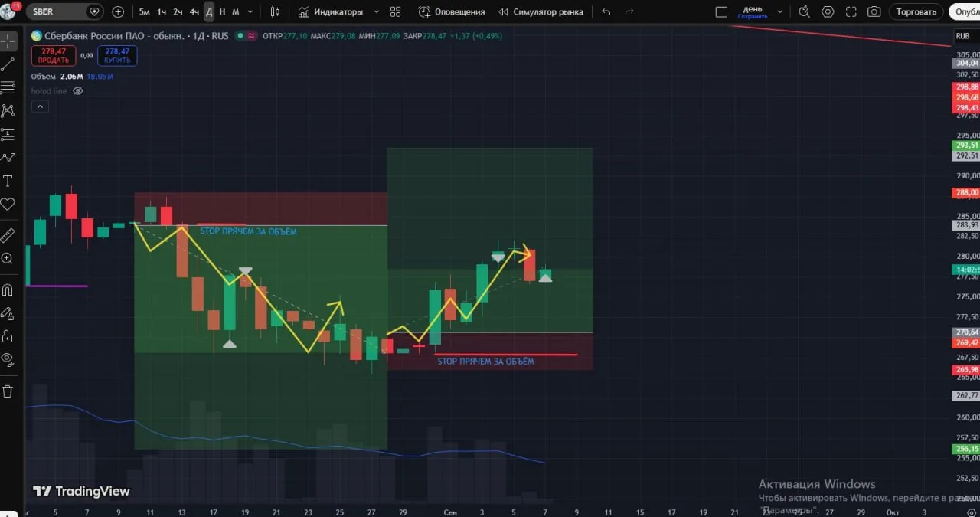This screenshot has width=980, height=517.
Task: Open the layout setup square icon
Action: (x=721, y=11)
